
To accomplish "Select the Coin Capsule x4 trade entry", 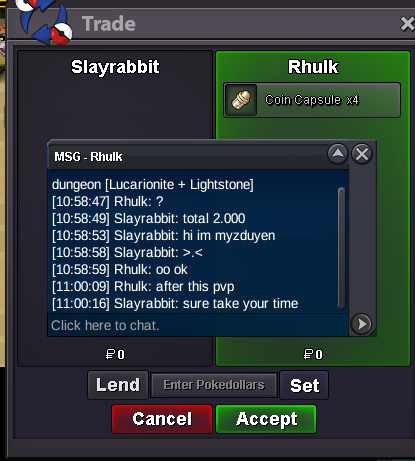I will 312,100.
